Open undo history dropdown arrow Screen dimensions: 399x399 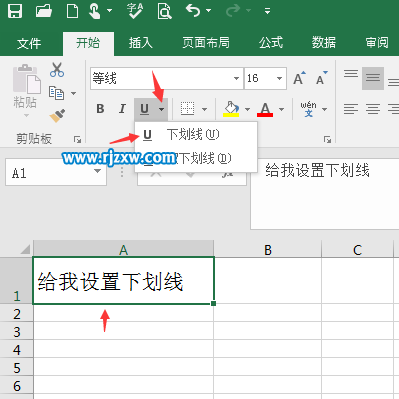pyautogui.click(x=209, y=11)
